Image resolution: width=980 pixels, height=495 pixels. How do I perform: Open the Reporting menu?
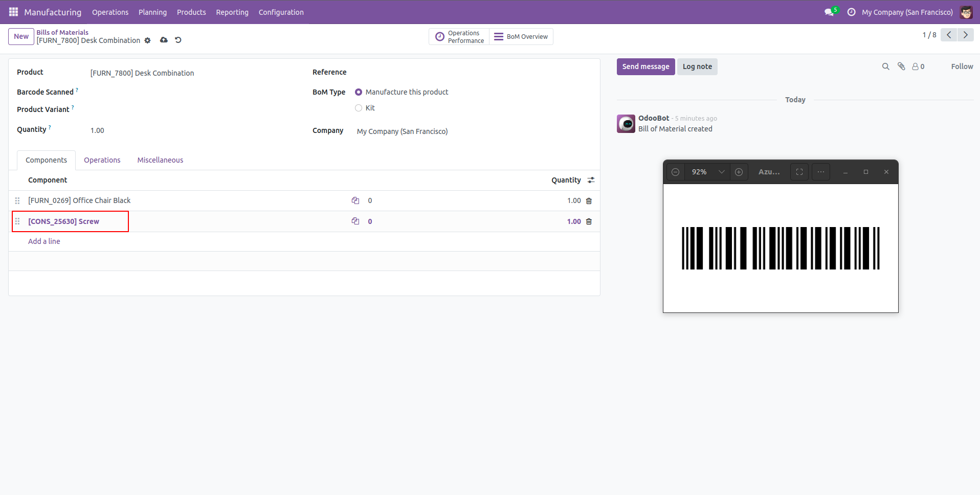click(x=232, y=12)
